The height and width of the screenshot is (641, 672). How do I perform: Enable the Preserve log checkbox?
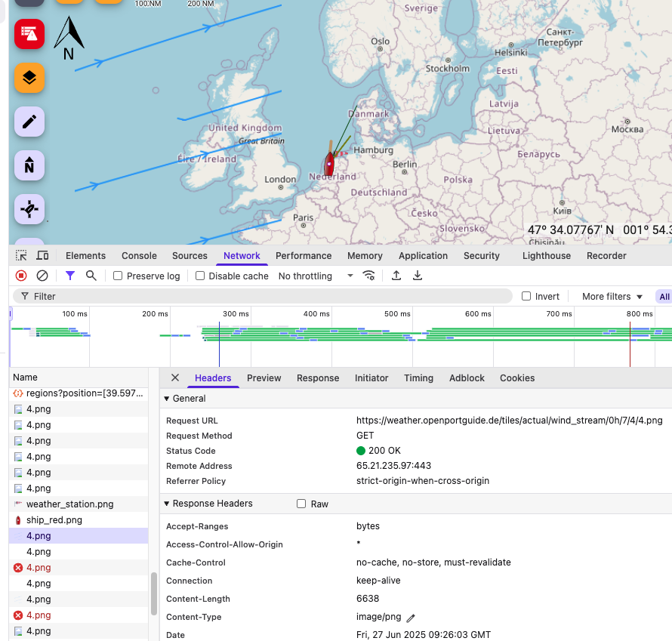click(118, 276)
